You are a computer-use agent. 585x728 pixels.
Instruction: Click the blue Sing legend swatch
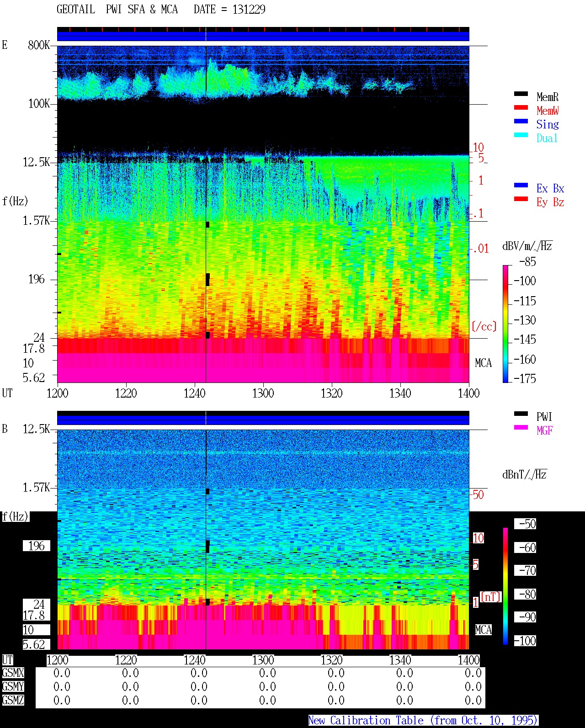click(x=521, y=122)
